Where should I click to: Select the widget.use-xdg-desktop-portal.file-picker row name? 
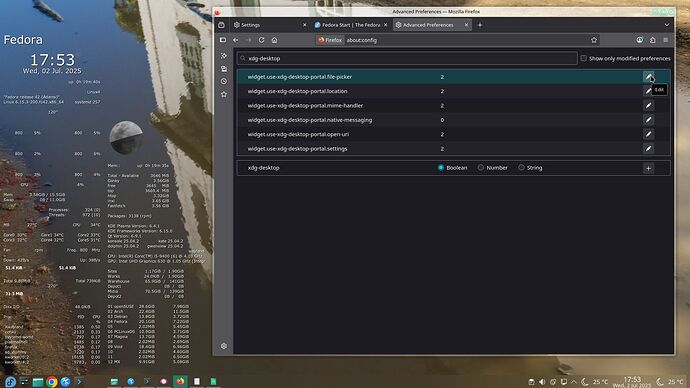pos(300,77)
